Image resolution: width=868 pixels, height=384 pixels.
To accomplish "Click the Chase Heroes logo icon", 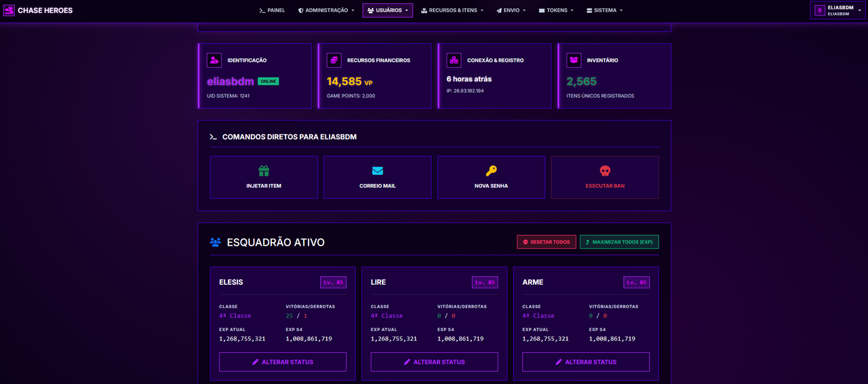I will tap(9, 10).
